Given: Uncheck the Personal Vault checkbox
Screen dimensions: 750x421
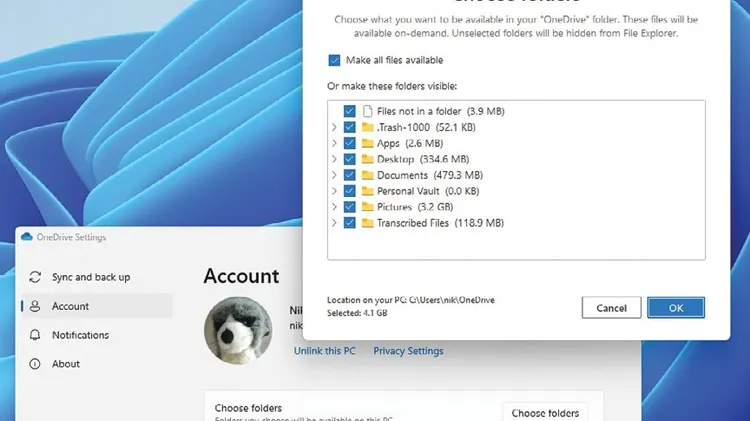Looking at the screenshot, I should [x=350, y=191].
